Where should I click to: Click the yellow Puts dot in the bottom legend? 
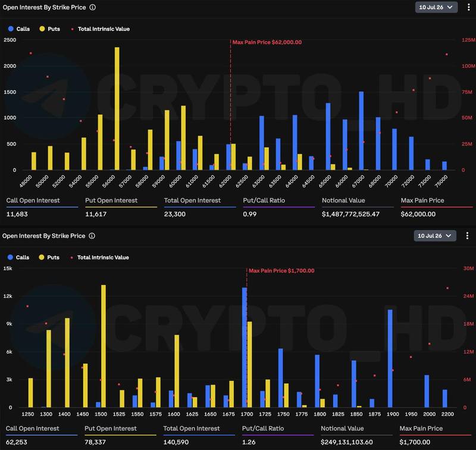(x=42, y=257)
